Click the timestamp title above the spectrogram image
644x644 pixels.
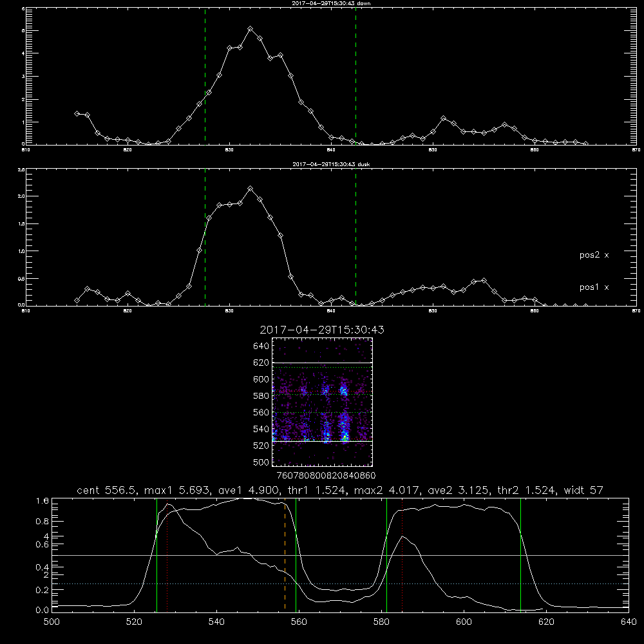(x=322, y=330)
